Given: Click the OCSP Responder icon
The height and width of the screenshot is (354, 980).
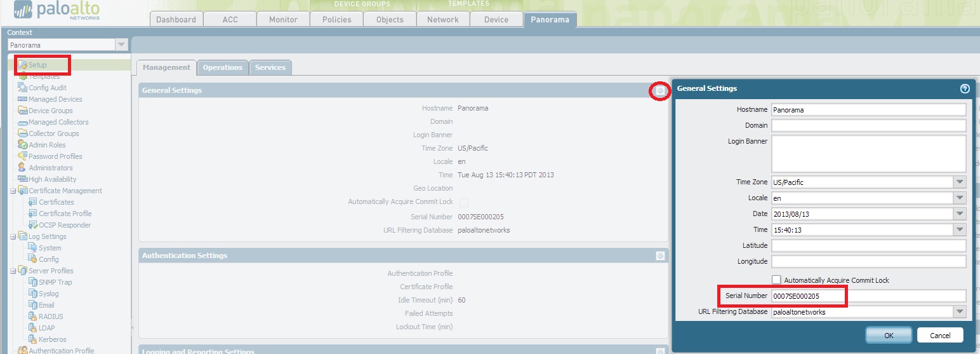Looking at the screenshot, I should click(x=33, y=225).
